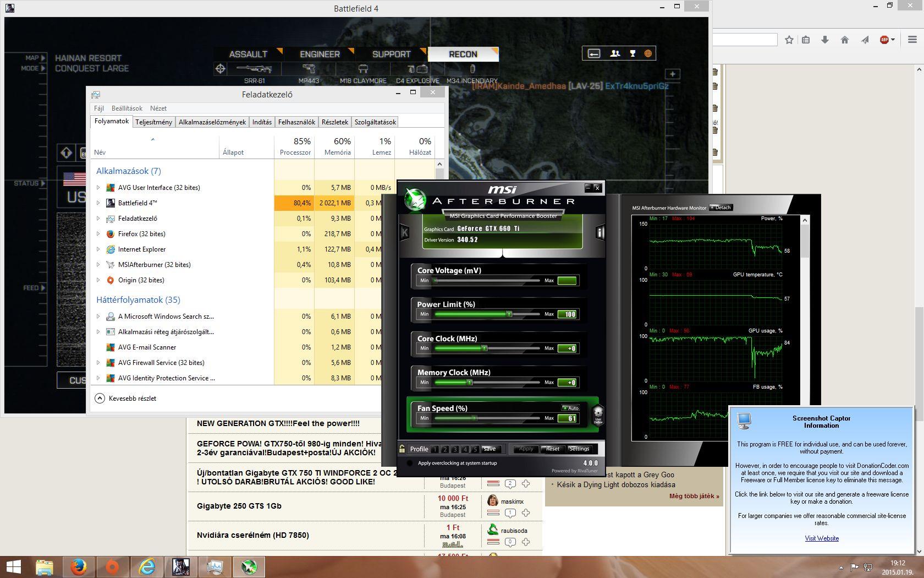Image resolution: width=924 pixels, height=578 pixels.
Task: Click the Firefox bookmark star icon
Action: click(789, 40)
